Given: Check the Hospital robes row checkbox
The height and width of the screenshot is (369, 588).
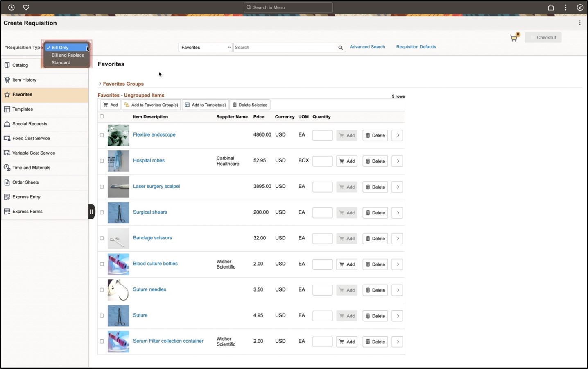Looking at the screenshot, I should (102, 161).
